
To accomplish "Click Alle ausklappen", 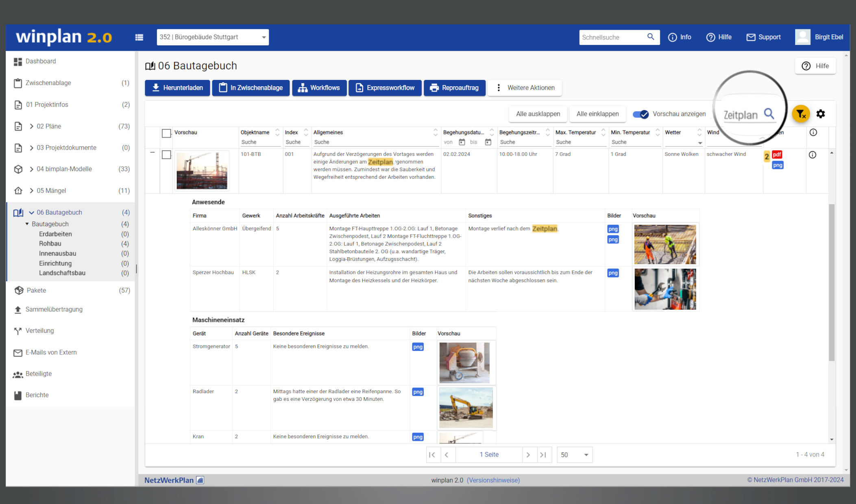I will [x=538, y=114].
